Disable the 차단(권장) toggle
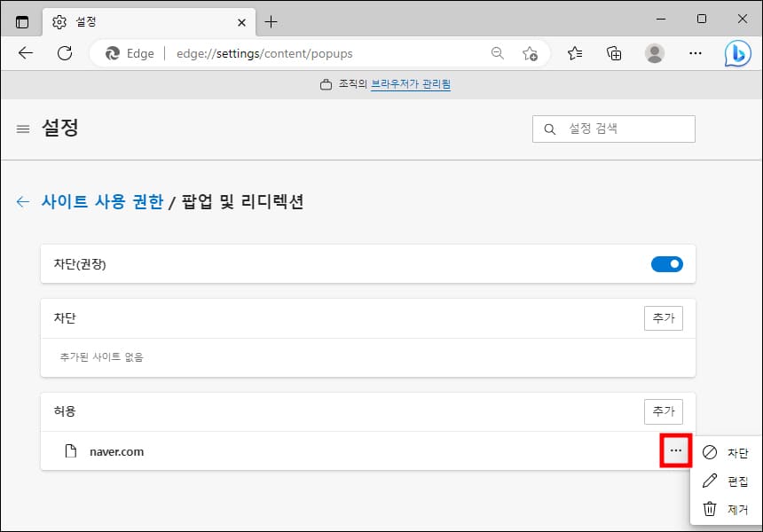Image resolution: width=763 pixels, height=532 pixels. (x=666, y=263)
